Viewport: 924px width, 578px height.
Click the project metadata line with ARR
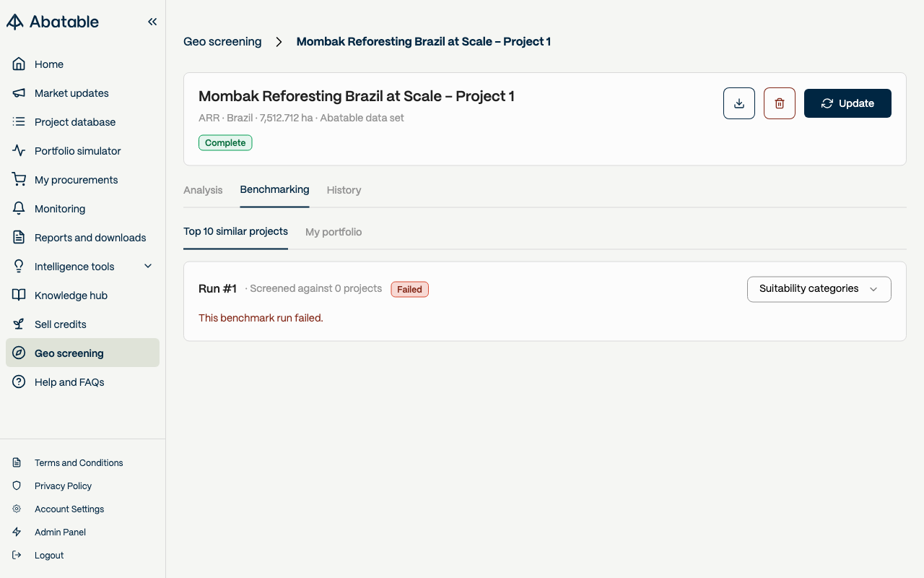(x=301, y=118)
